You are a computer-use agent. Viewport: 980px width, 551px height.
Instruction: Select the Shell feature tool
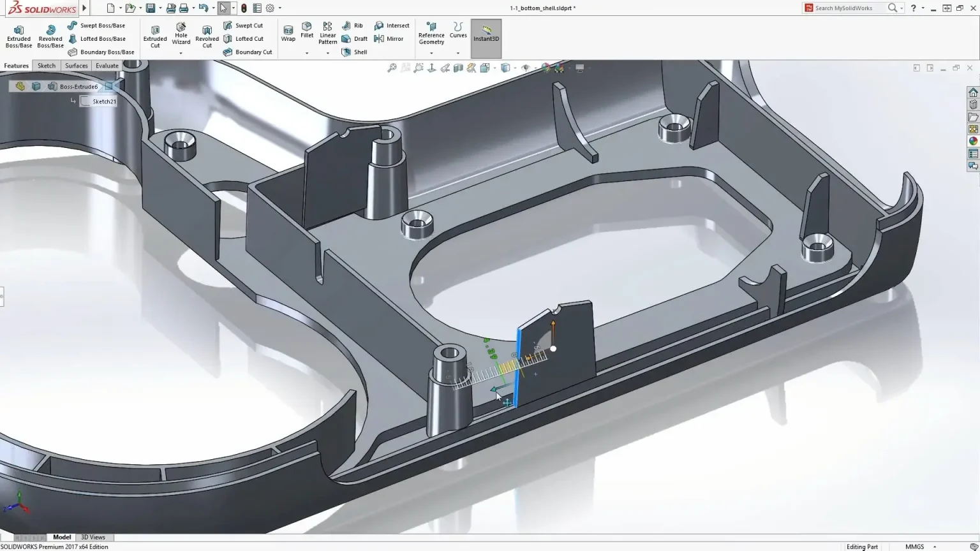coord(355,52)
